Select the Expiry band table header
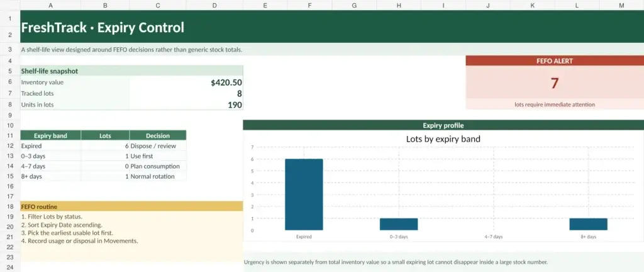This screenshot has height=272, width=644. click(50, 135)
